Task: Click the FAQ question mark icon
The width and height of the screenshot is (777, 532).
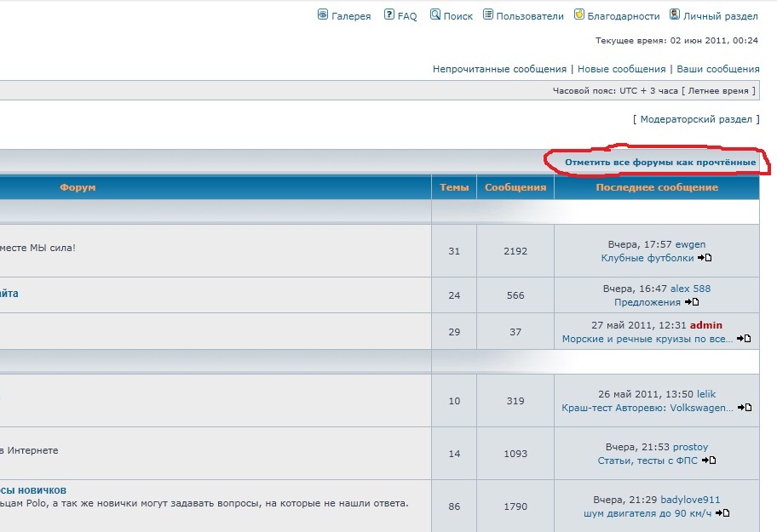Action: pyautogui.click(x=389, y=14)
